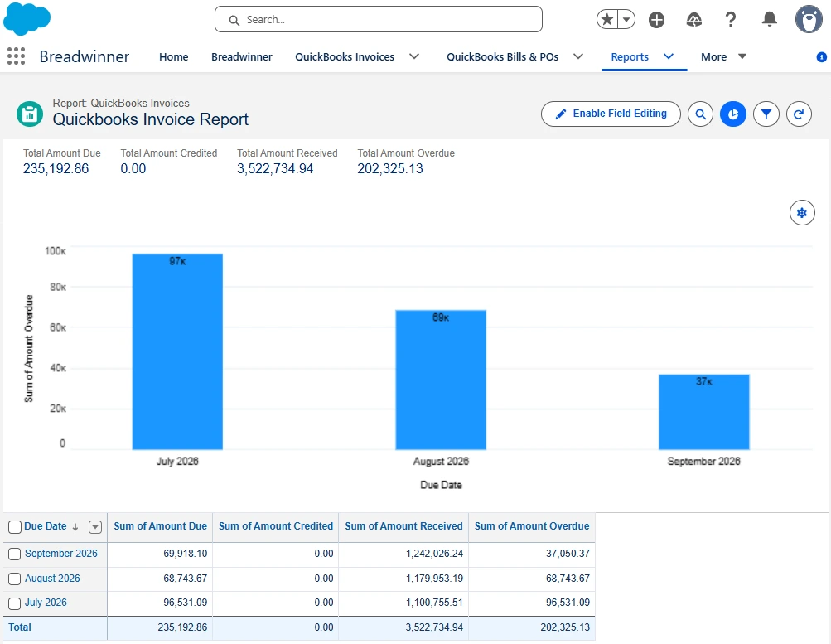Open the Help question mark

[731, 20]
